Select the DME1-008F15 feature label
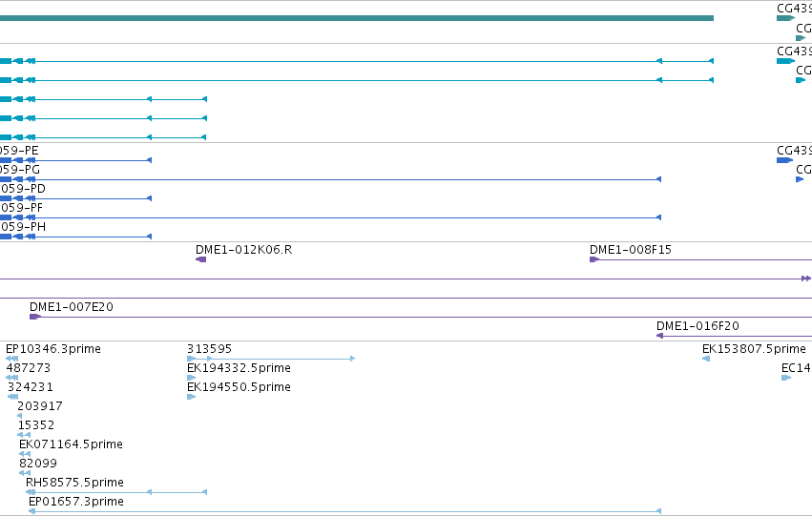Viewport: 812px width, 516px height. (631, 250)
